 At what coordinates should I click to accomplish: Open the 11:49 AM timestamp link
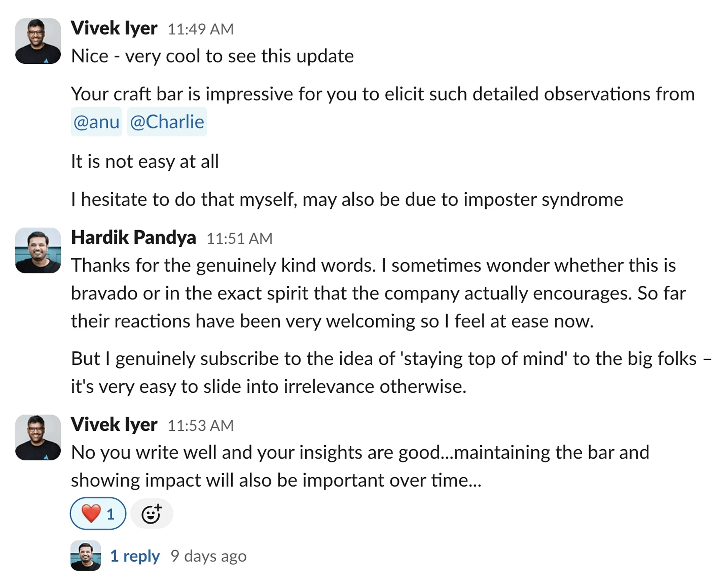[x=201, y=29]
